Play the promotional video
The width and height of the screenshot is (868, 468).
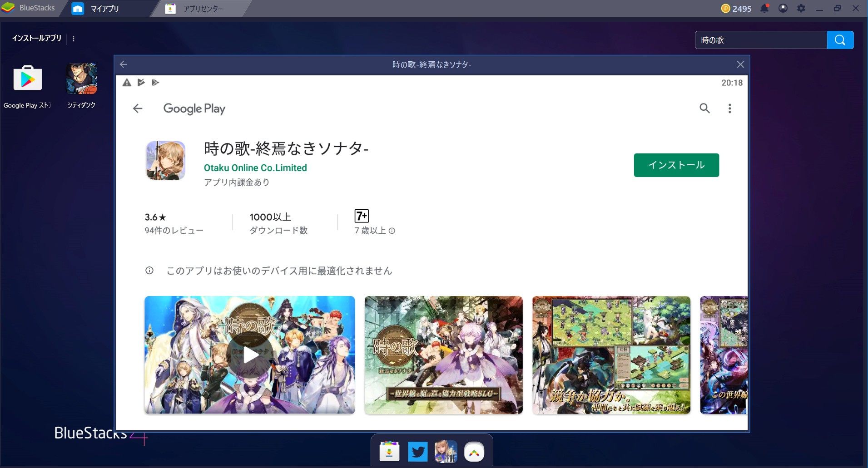click(250, 355)
